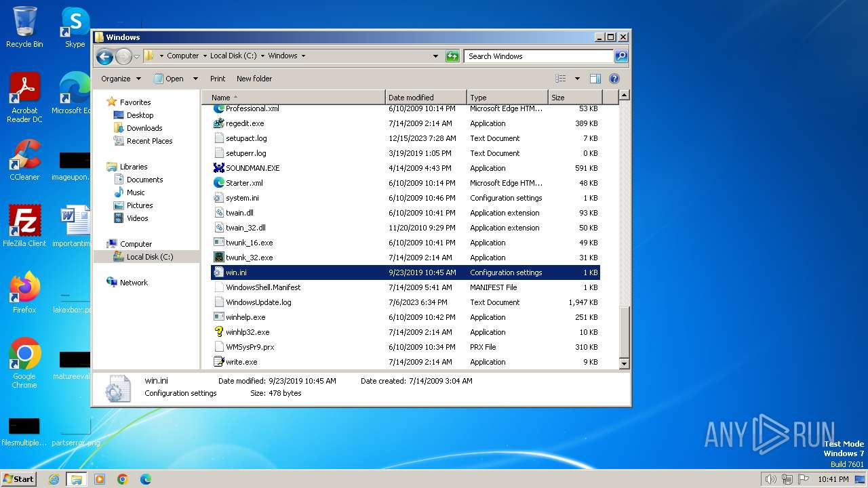Select the winhelp.exe file icon
The image size is (868, 488).
click(x=218, y=317)
